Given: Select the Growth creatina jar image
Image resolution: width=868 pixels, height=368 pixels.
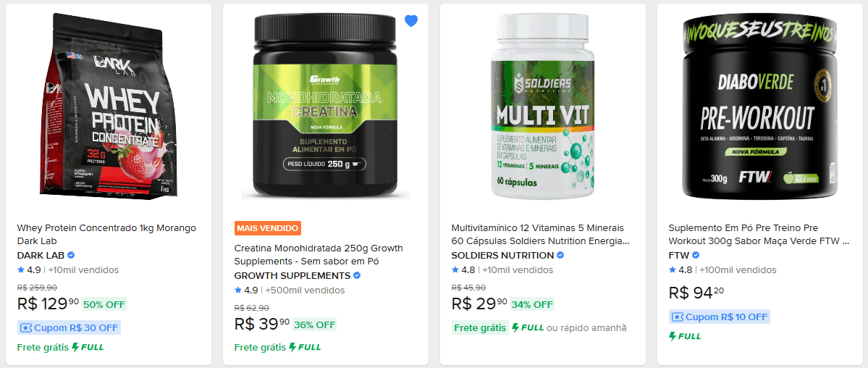Looking at the screenshot, I should [326, 105].
